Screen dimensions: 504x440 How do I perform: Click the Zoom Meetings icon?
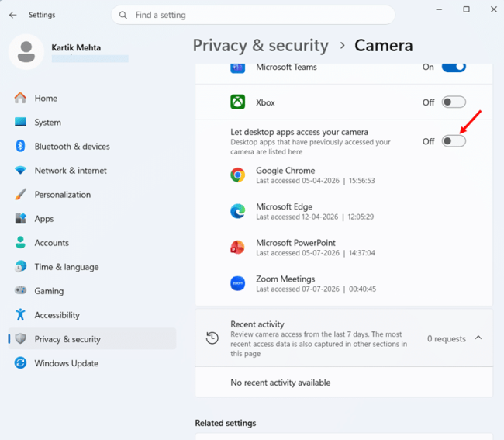coord(237,283)
